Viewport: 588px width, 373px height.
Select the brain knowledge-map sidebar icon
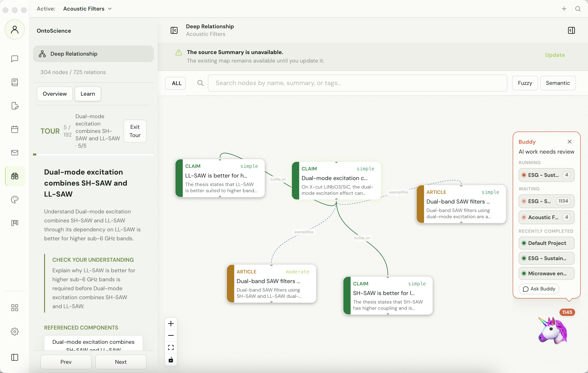click(x=15, y=176)
